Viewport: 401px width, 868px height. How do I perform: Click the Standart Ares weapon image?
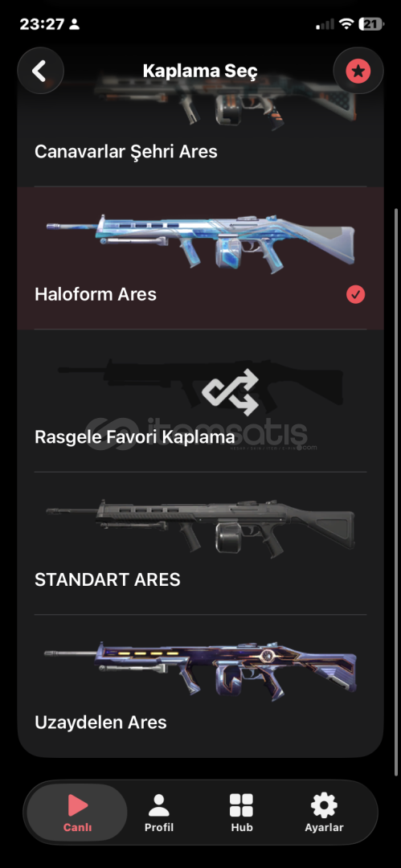pos(201,526)
